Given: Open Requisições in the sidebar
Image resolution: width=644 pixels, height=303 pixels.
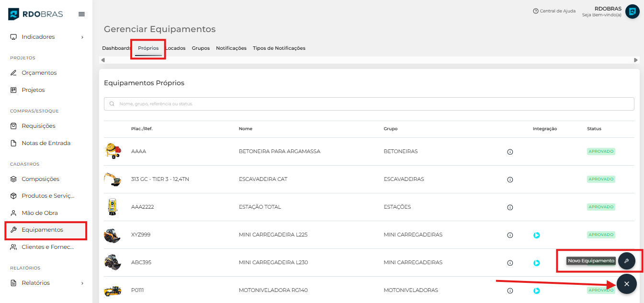Looking at the screenshot, I should (x=38, y=126).
